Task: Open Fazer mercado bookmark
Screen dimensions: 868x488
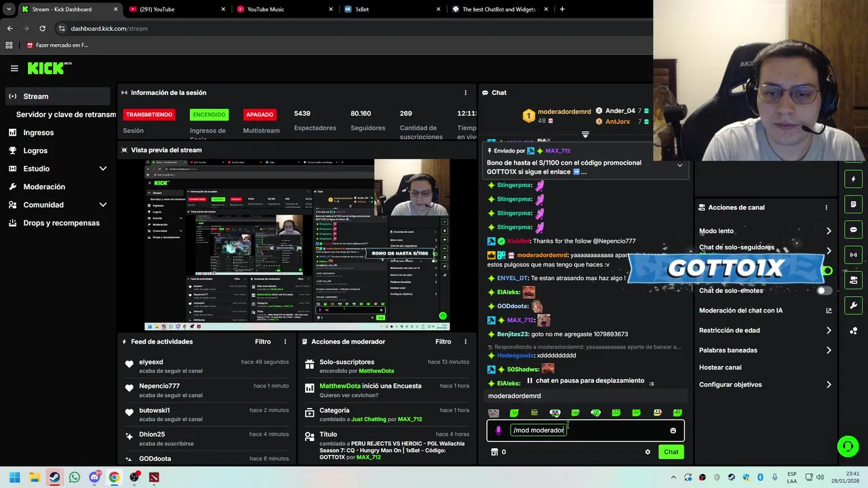Action: pyautogui.click(x=58, y=45)
